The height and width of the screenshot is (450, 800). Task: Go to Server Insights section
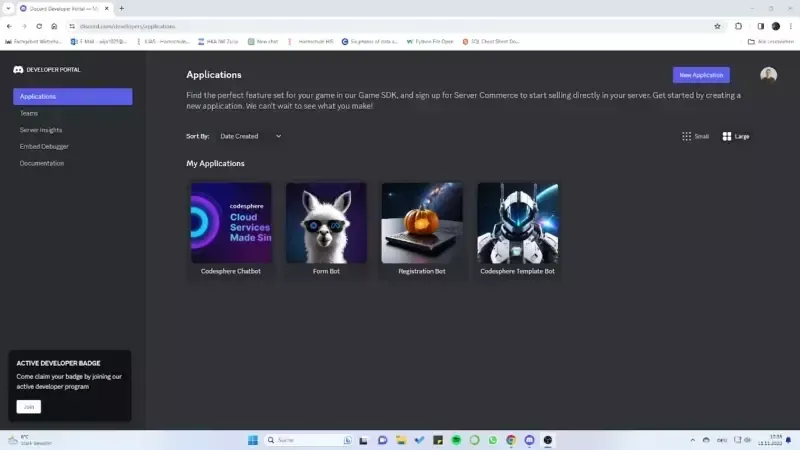(41, 130)
